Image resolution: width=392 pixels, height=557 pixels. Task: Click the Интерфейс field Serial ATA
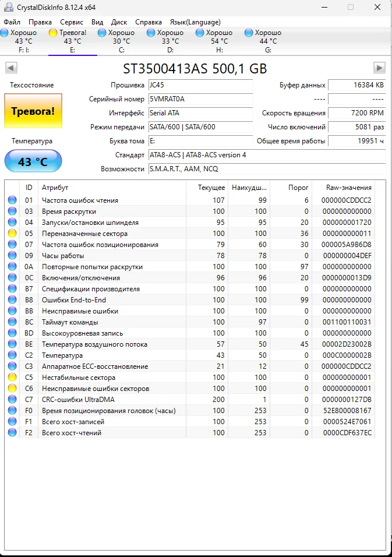pyautogui.click(x=200, y=113)
